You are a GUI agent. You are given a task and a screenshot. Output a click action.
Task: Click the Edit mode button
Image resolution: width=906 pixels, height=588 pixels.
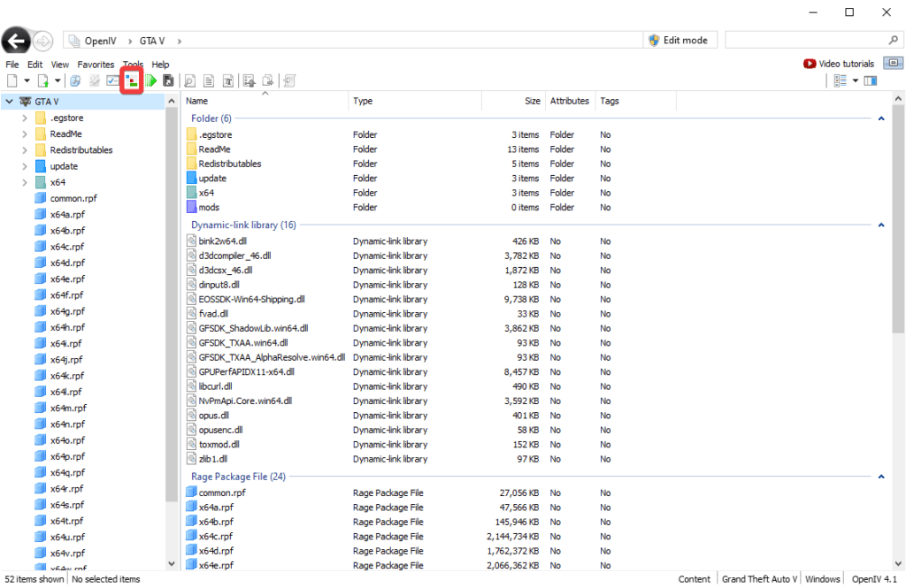coord(679,41)
